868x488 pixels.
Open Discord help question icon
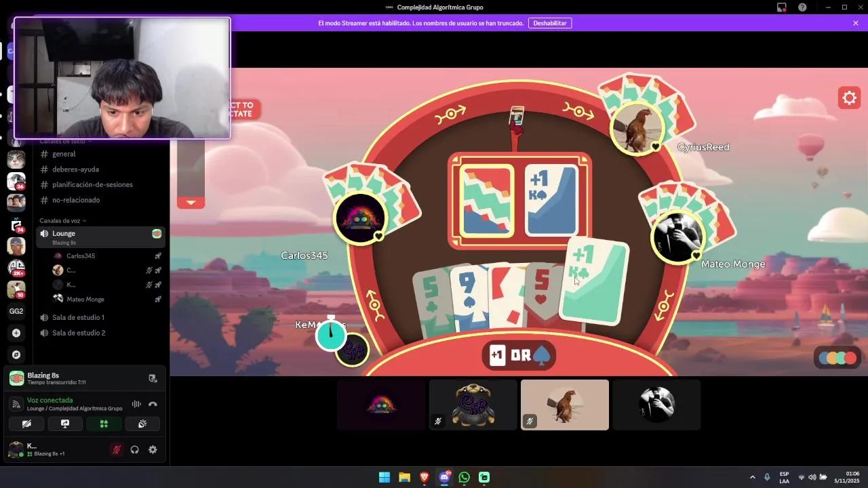pos(802,7)
